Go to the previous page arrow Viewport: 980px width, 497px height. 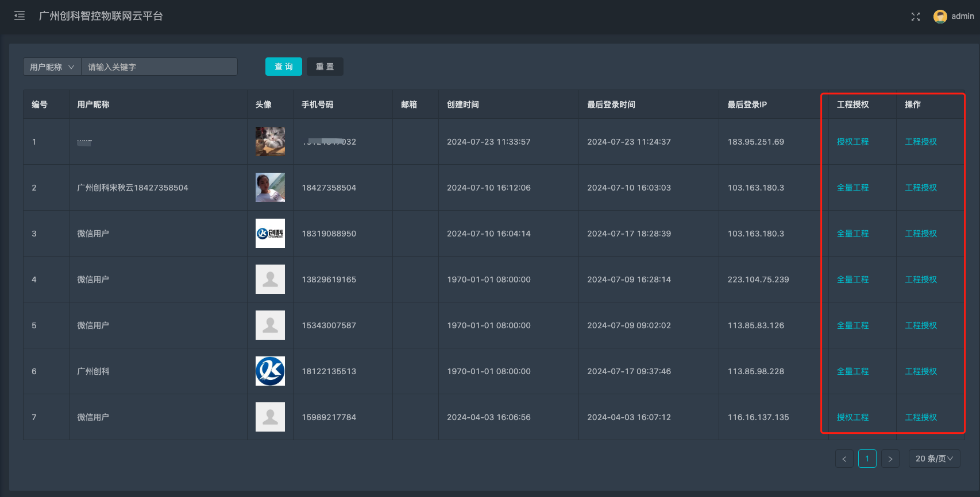(844, 459)
